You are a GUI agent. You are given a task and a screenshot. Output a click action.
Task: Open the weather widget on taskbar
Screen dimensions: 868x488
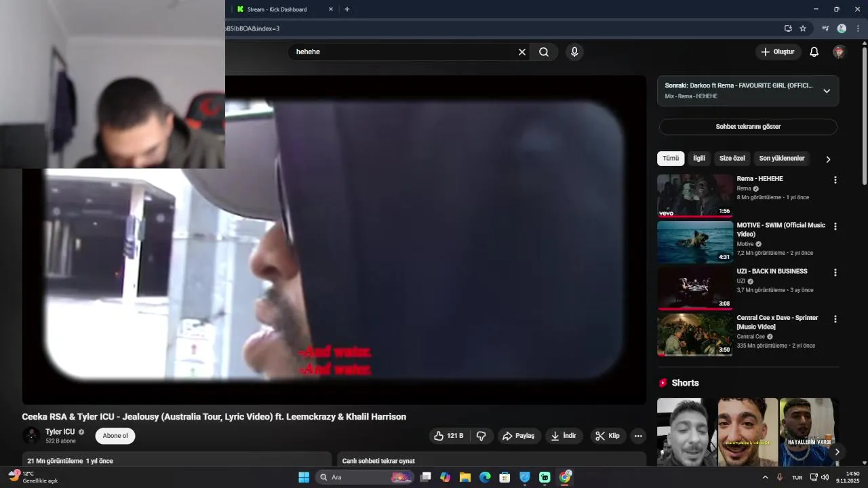click(34, 477)
